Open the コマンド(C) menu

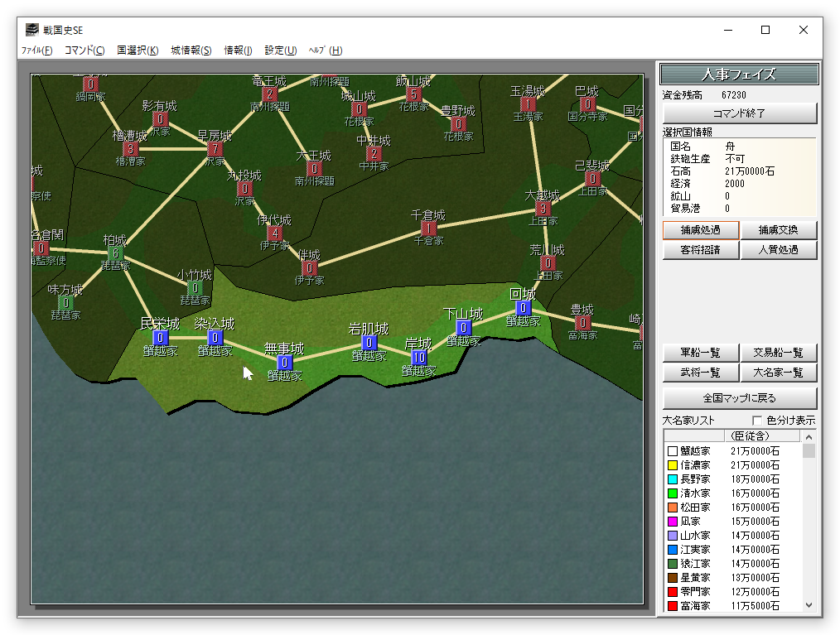(84, 51)
